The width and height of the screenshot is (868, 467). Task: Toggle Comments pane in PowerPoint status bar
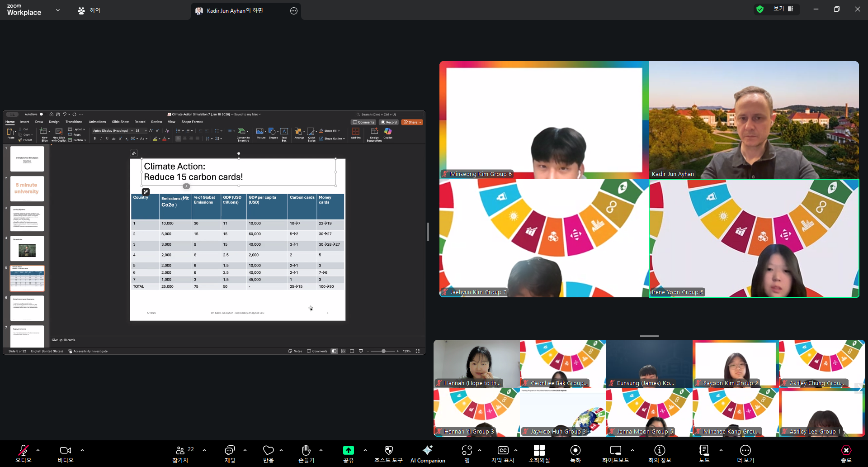[317, 351]
